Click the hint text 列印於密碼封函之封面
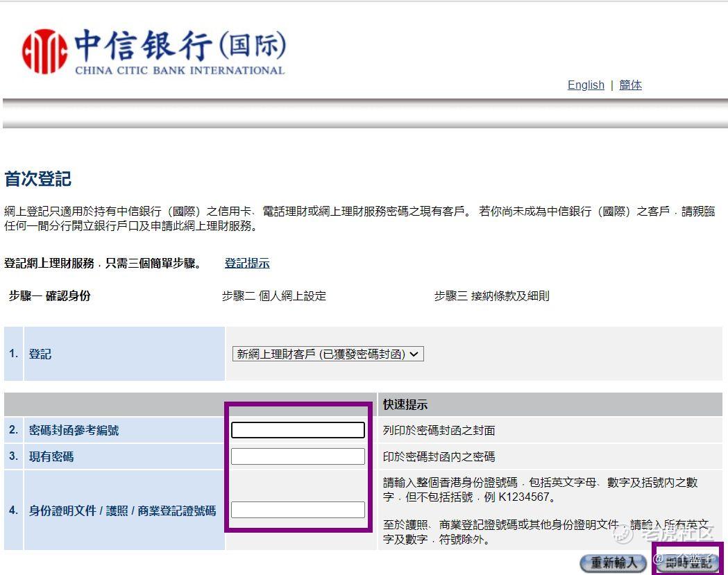 (439, 430)
